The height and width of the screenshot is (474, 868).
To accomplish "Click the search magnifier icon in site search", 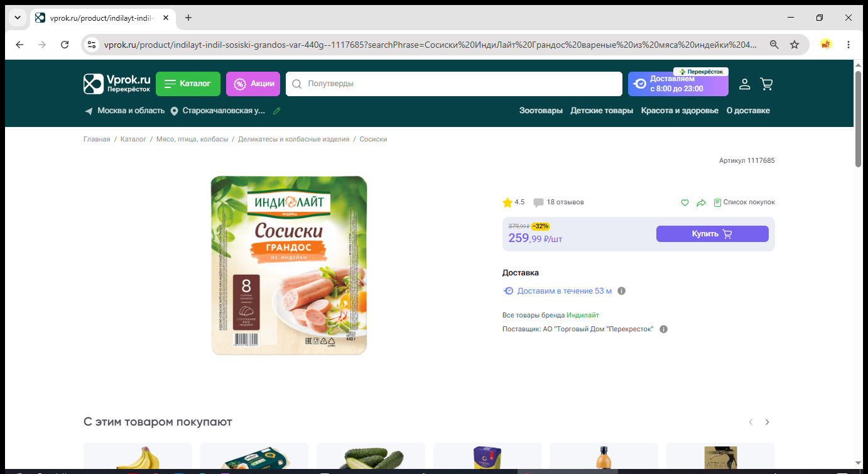I will point(297,84).
